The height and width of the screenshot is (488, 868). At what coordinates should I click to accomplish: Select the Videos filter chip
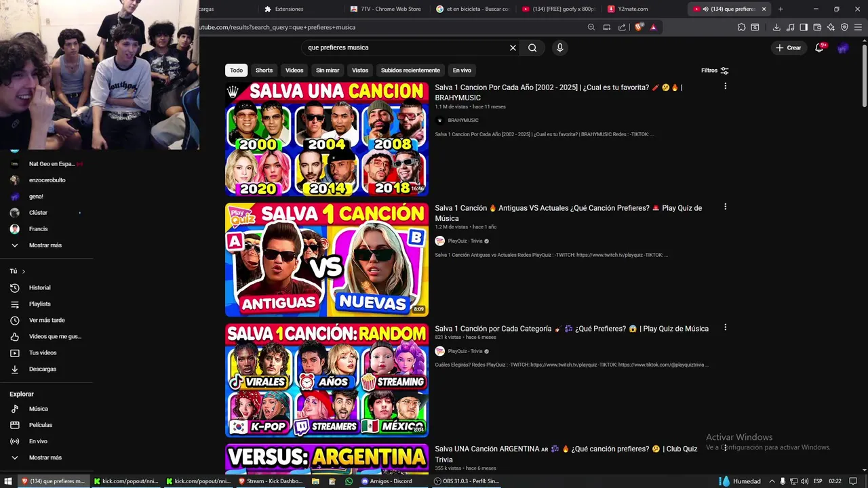pos(294,70)
